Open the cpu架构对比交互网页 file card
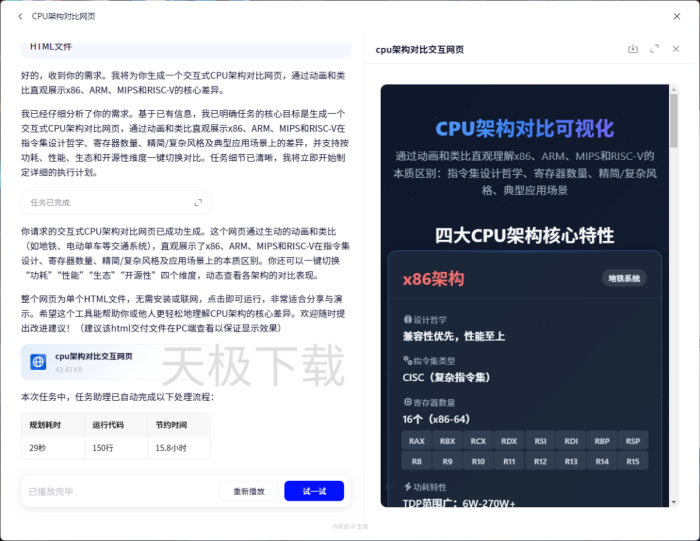Viewport: 700px width, 541px height. (x=115, y=362)
